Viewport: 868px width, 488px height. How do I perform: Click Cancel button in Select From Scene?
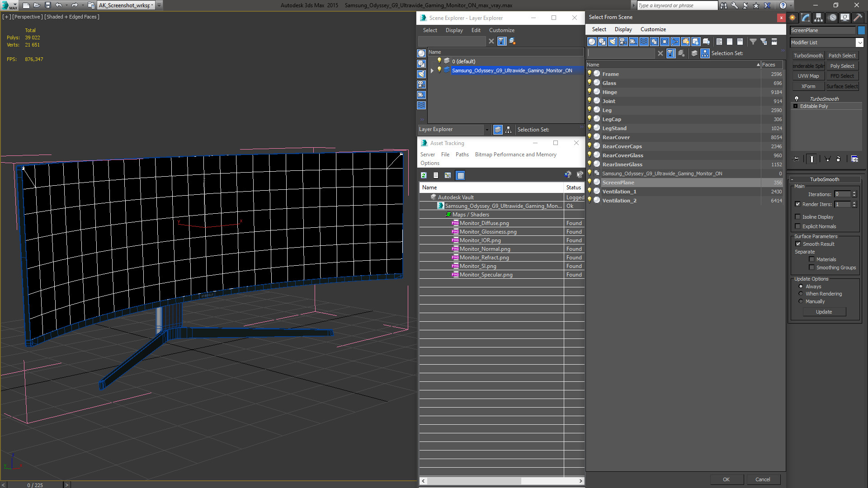point(763,479)
